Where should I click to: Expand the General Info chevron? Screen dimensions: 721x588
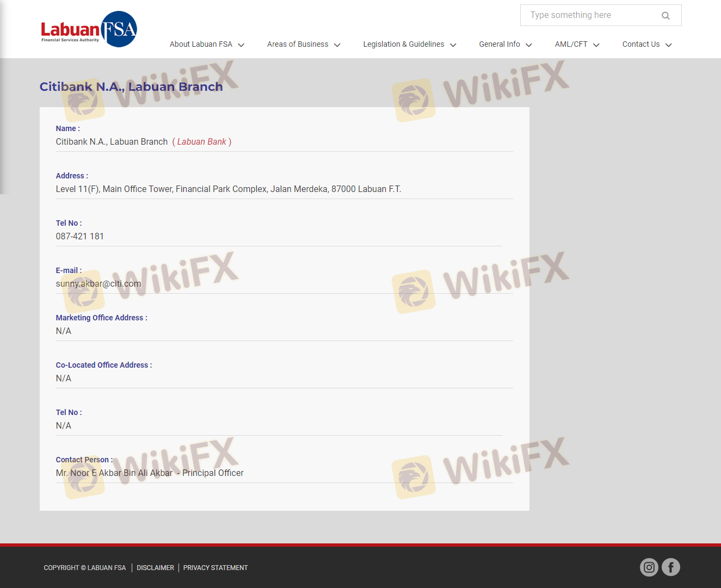(x=529, y=45)
